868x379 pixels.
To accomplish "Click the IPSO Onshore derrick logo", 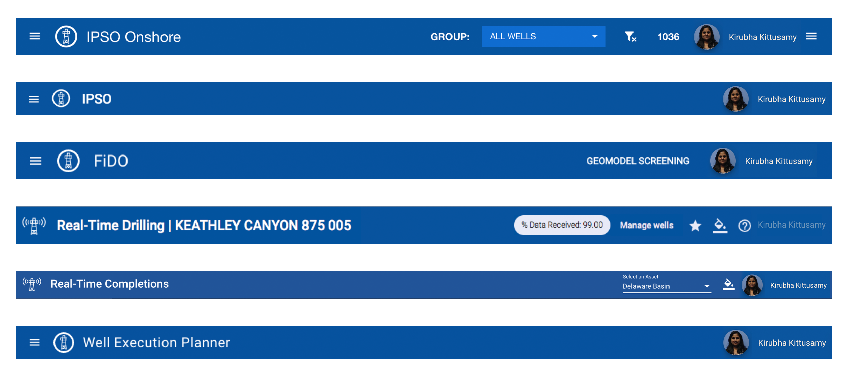I will pyautogui.click(x=66, y=36).
